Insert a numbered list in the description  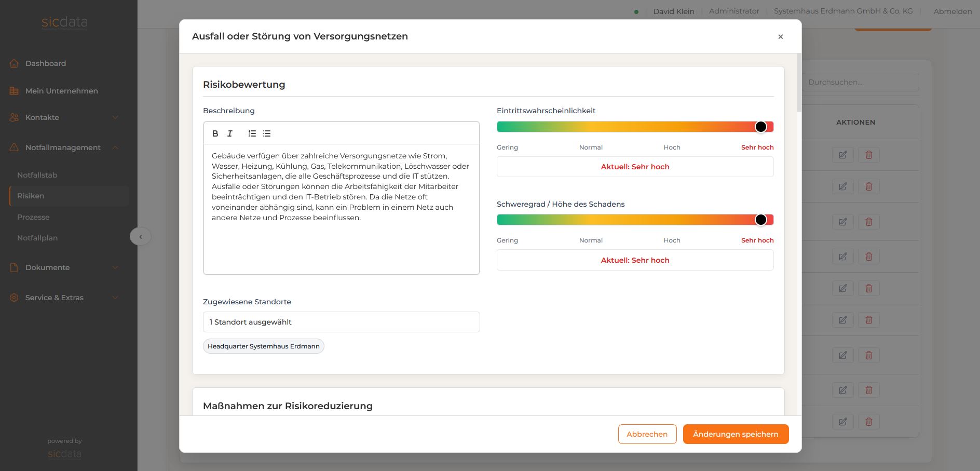pos(252,133)
